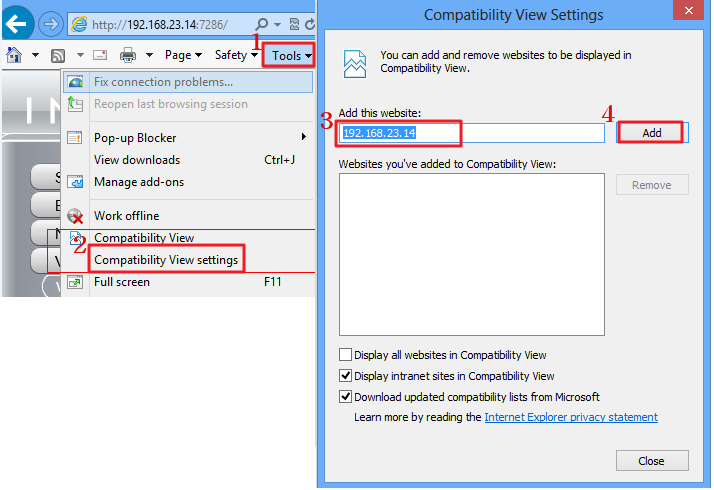
Task: Open the Home button dropdown arrow
Action: [35, 56]
